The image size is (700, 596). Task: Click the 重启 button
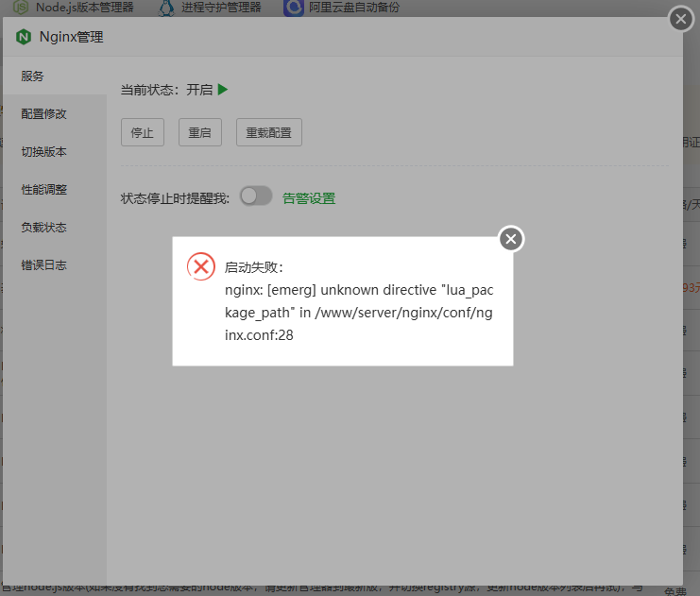[200, 132]
